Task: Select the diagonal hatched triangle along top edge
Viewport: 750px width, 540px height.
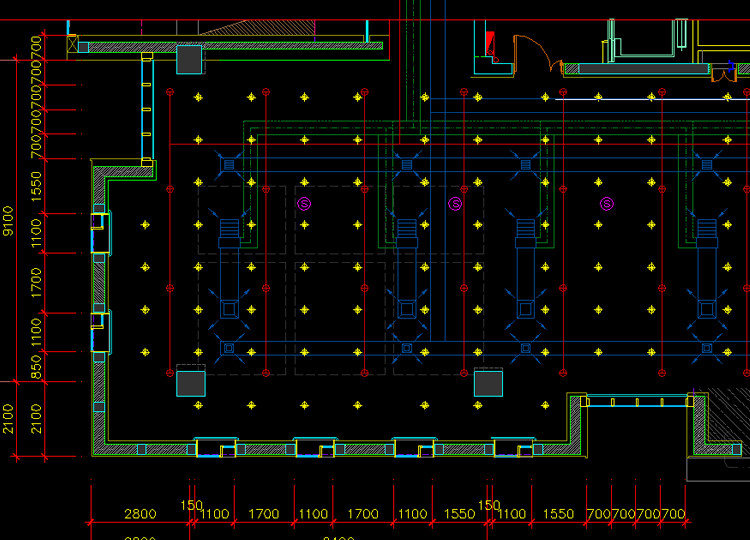Action: tap(258, 28)
